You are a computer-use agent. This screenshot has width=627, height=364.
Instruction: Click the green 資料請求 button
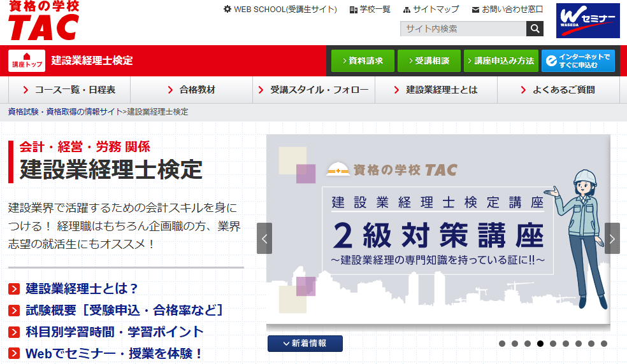pos(363,60)
